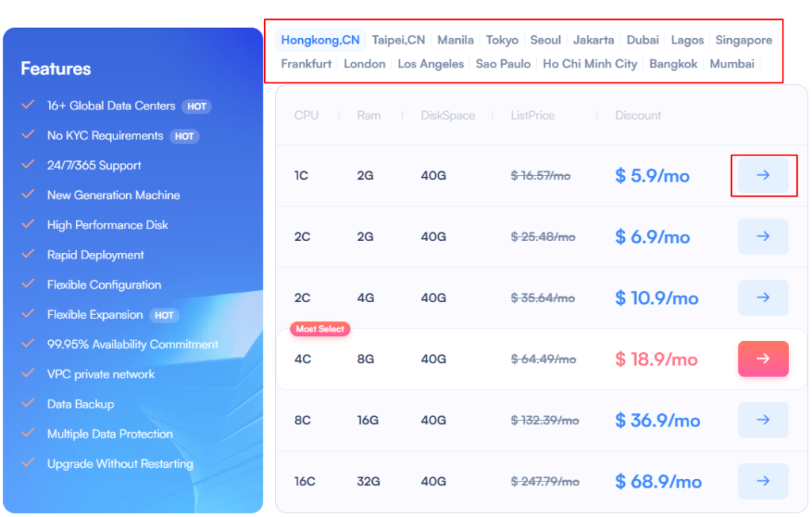Click the arrow button for the $5.9/mo plan
The image size is (812, 517).
click(763, 175)
